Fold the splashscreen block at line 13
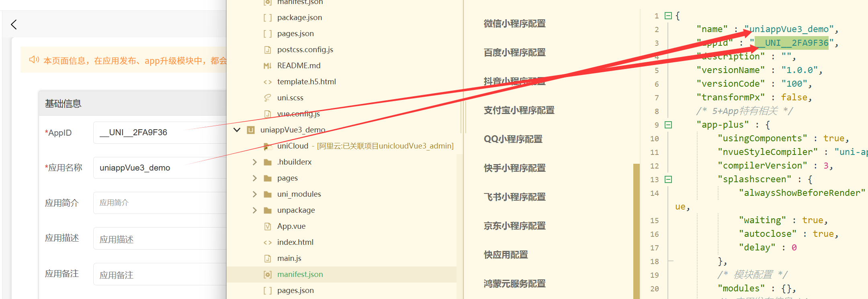 coord(668,179)
